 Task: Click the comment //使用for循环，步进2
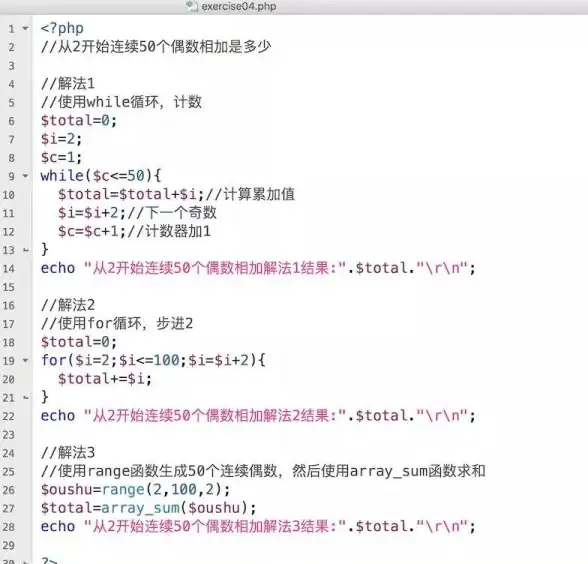(x=117, y=323)
